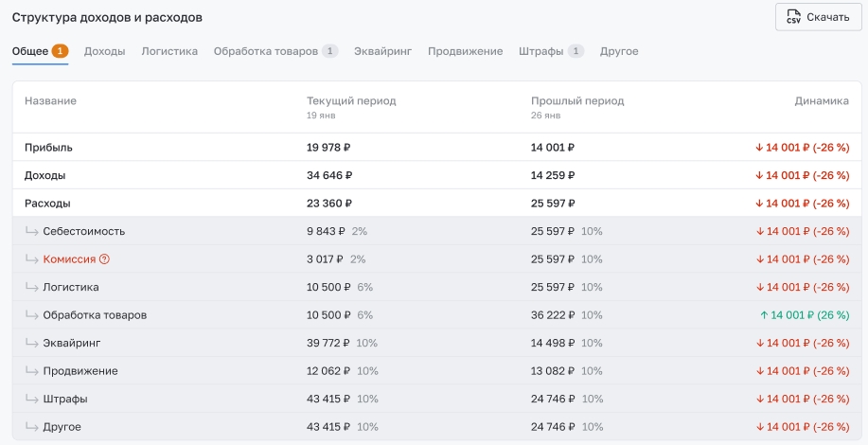Click the question mark icon next to Комиссия
868x445 pixels.
tap(105, 259)
